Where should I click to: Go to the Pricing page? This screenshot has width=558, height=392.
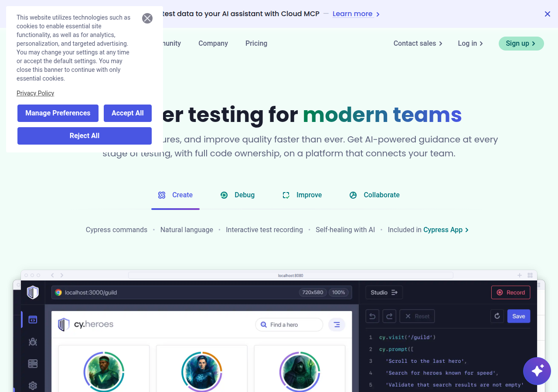pos(256,44)
